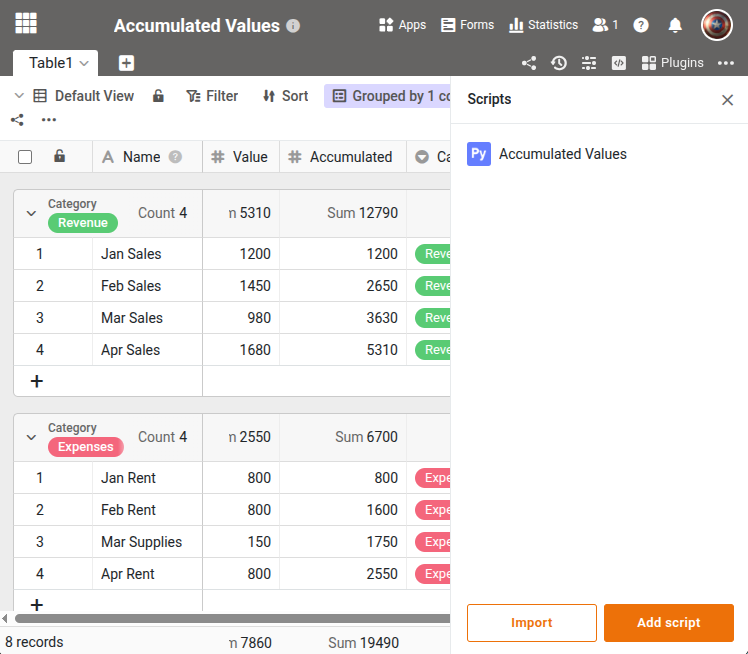The image size is (748, 654).
Task: Select the Mar Sales accumulated 3630
Action: coord(343,318)
